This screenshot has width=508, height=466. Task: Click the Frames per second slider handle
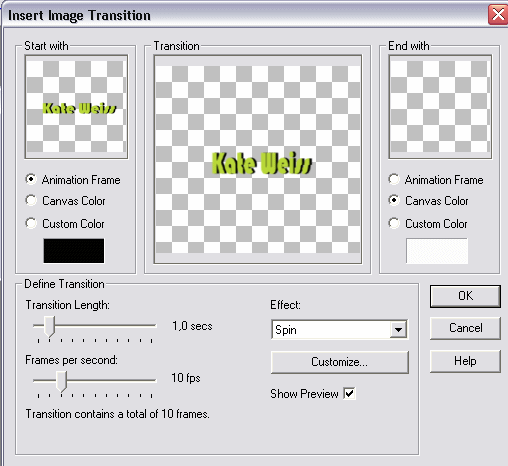tap(61, 382)
